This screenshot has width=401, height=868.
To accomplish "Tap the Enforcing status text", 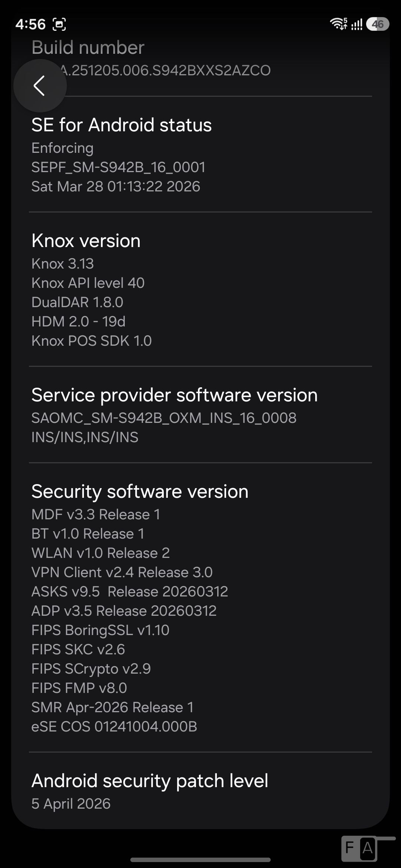I will [x=62, y=148].
